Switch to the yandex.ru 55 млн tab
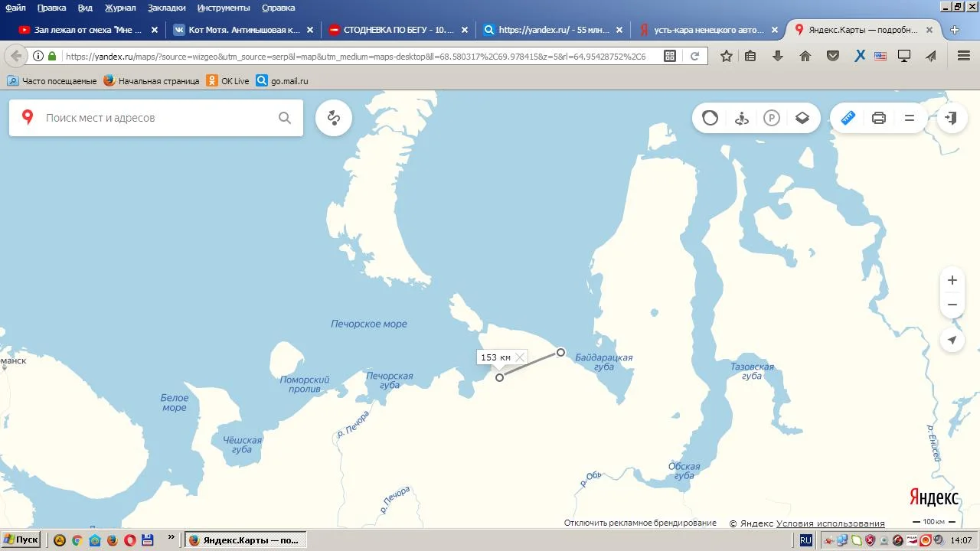980x551 pixels. pos(554,30)
